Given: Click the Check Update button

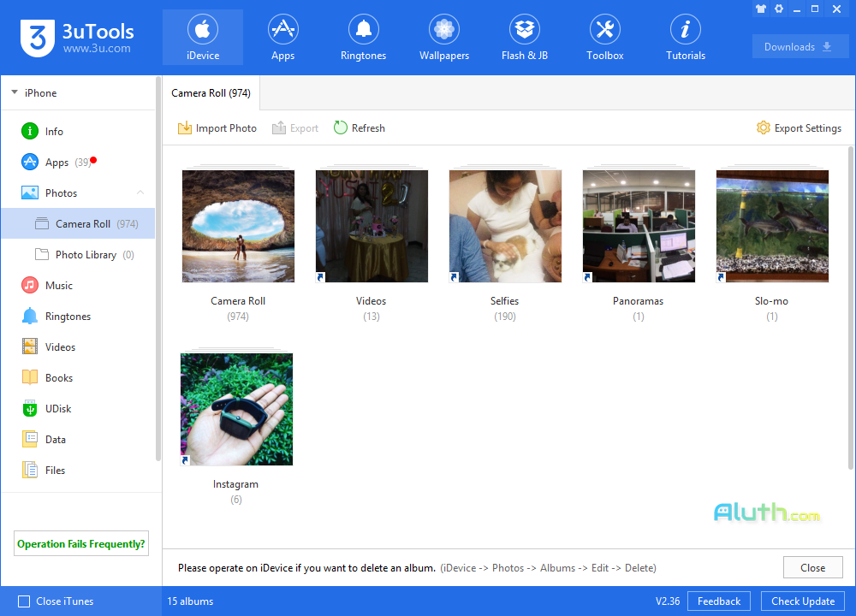Looking at the screenshot, I should tap(802, 601).
